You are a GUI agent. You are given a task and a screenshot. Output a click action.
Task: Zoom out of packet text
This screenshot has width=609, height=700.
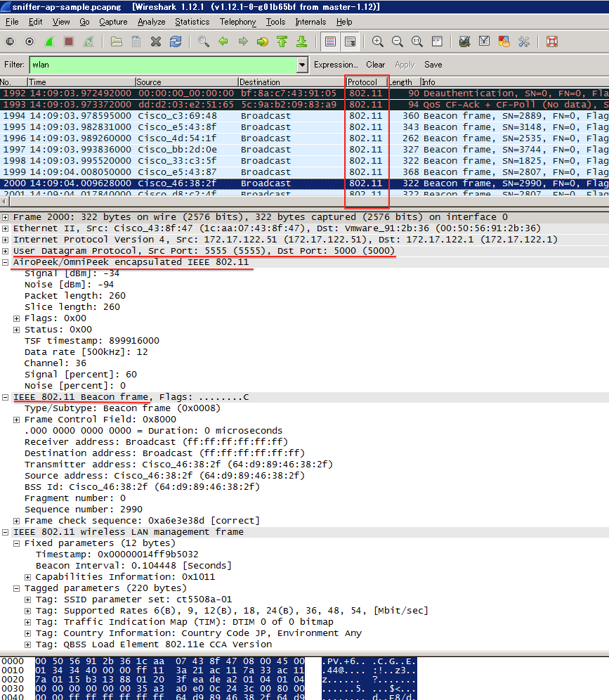(x=397, y=41)
